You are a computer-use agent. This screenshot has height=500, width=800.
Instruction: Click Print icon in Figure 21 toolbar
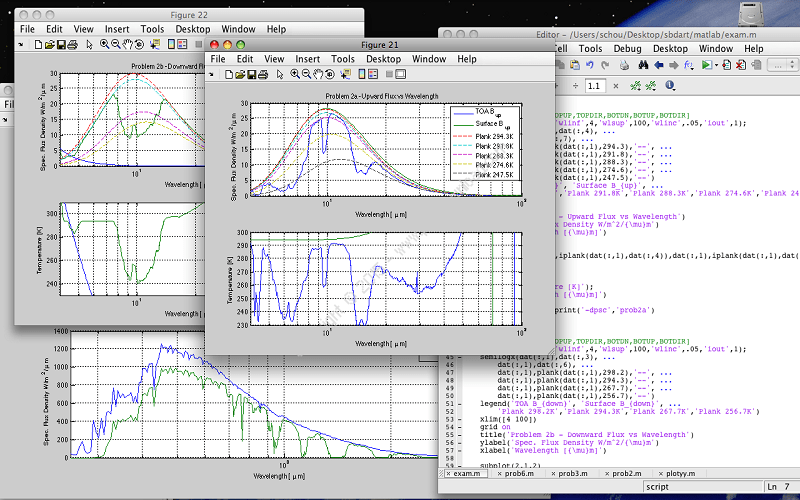[x=263, y=74]
